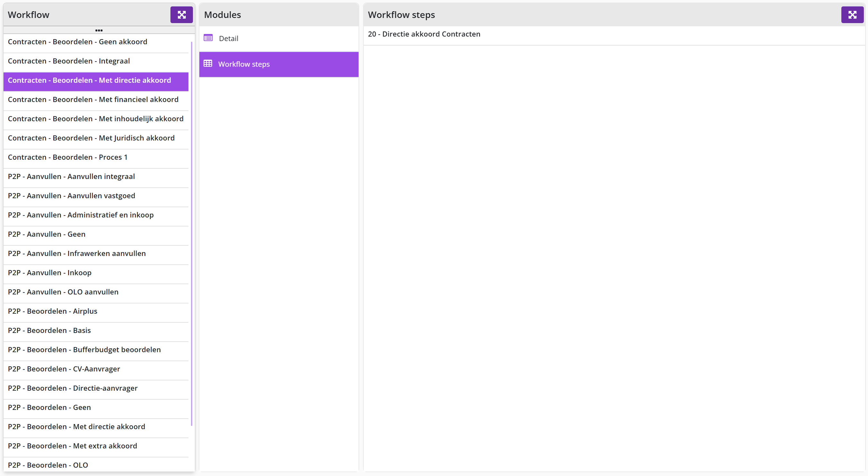Click the Detail module list icon

coord(208,38)
